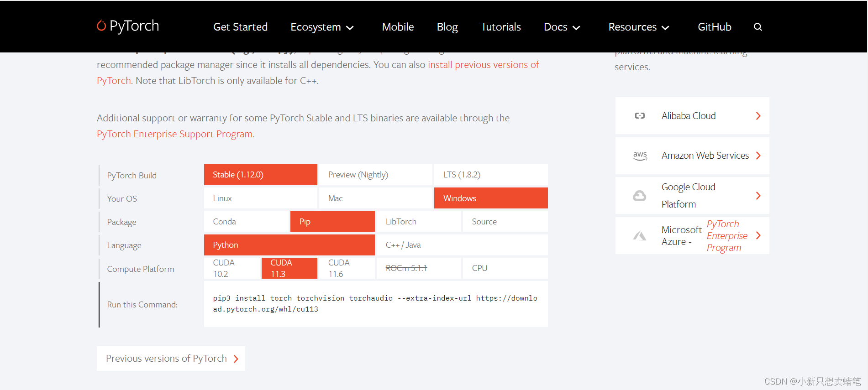This screenshot has height=390, width=868.
Task: Open Google Cloud Platform card
Action: pyautogui.click(x=692, y=196)
